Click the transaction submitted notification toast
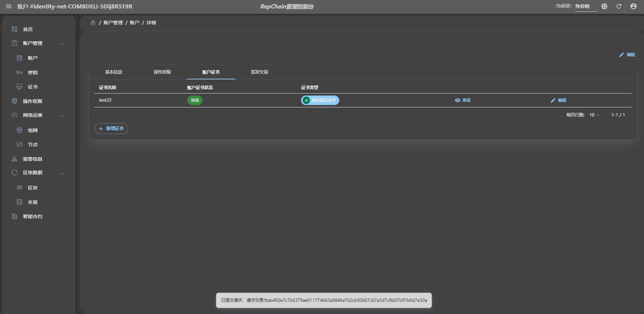This screenshot has height=314, width=644. pyautogui.click(x=324, y=300)
